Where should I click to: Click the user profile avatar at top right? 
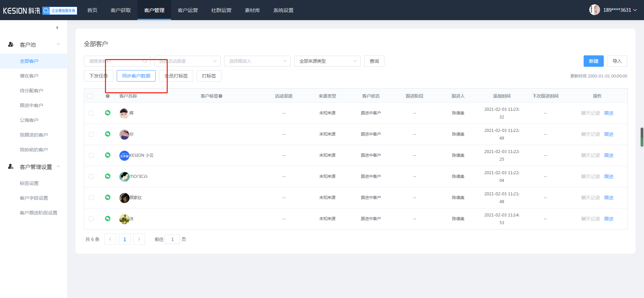(594, 10)
